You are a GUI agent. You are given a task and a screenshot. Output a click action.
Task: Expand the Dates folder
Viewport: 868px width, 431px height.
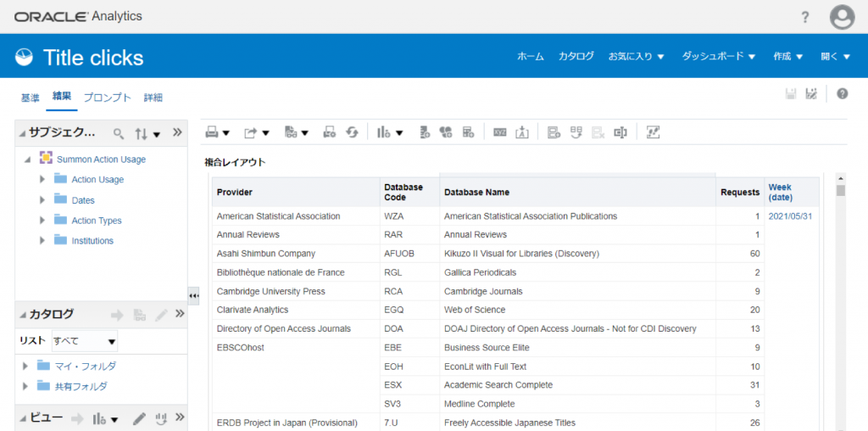pyautogui.click(x=42, y=200)
